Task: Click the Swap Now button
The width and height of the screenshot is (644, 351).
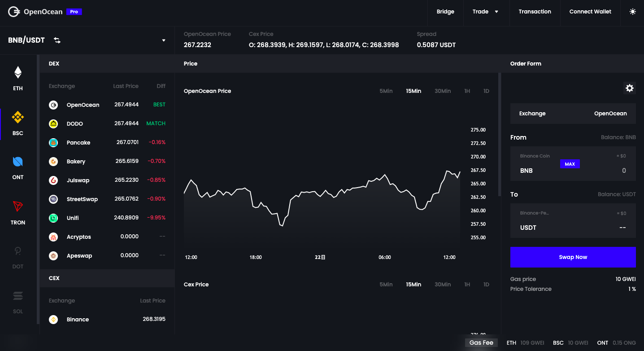Action: pyautogui.click(x=573, y=257)
